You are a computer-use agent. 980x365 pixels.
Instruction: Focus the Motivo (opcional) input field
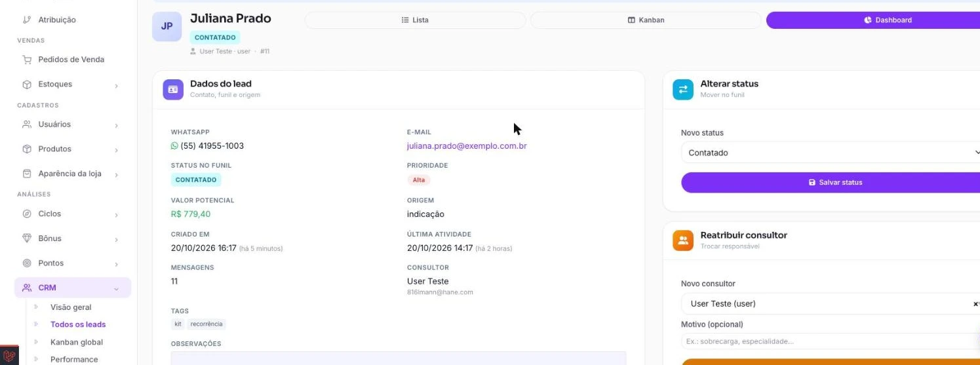coord(831,341)
